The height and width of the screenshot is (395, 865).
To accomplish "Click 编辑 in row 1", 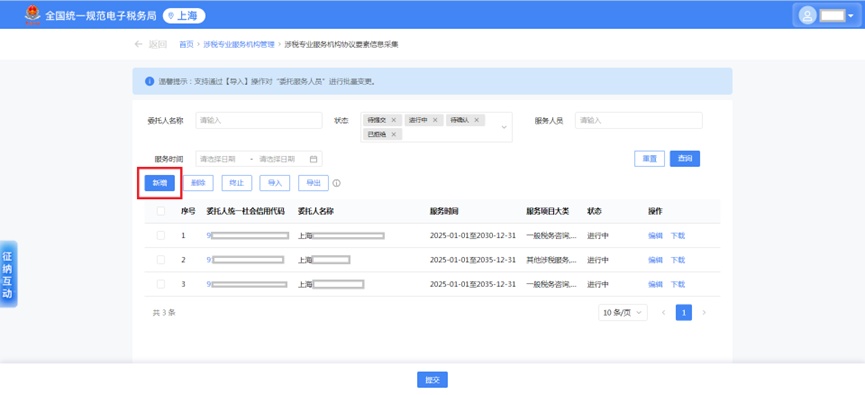I will pos(655,236).
